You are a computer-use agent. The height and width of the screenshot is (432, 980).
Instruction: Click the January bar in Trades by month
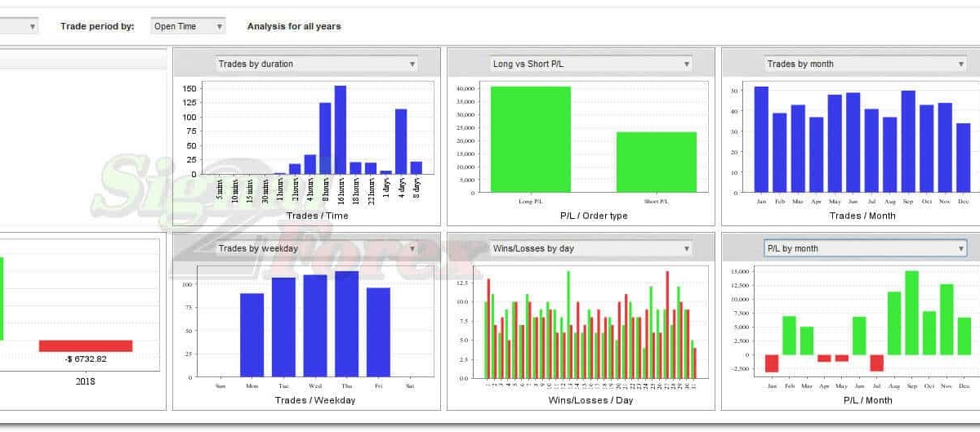click(761, 140)
